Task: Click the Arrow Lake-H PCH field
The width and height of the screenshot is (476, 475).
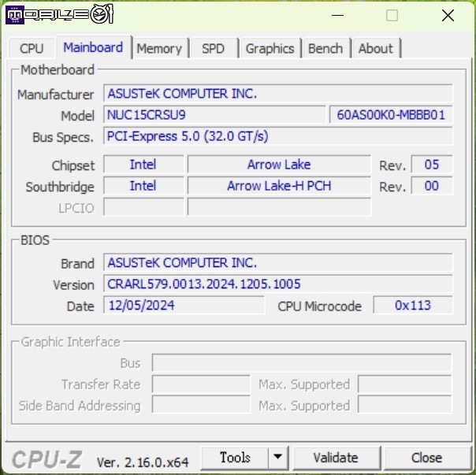Action: [279, 186]
